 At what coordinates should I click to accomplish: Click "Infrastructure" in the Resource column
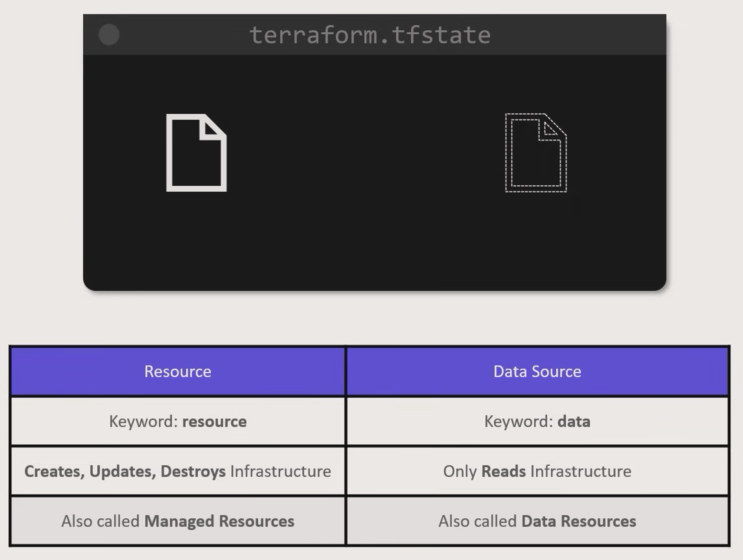coord(281,471)
